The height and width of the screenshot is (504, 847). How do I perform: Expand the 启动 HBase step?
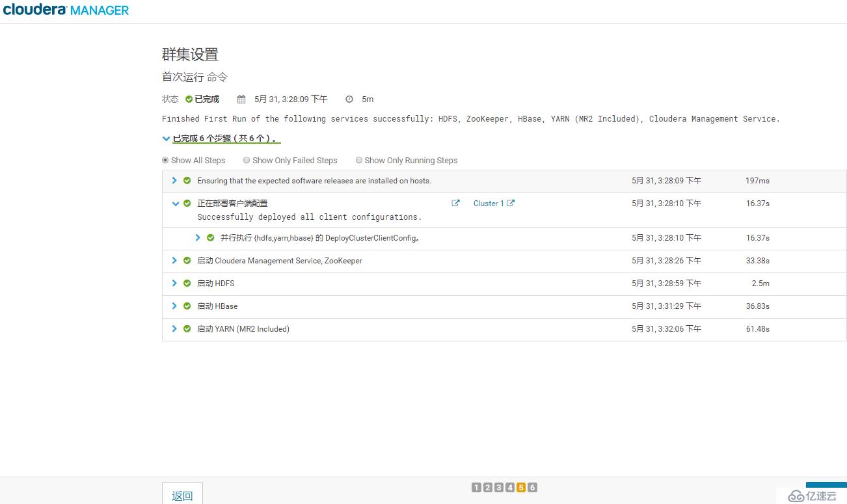(x=174, y=306)
